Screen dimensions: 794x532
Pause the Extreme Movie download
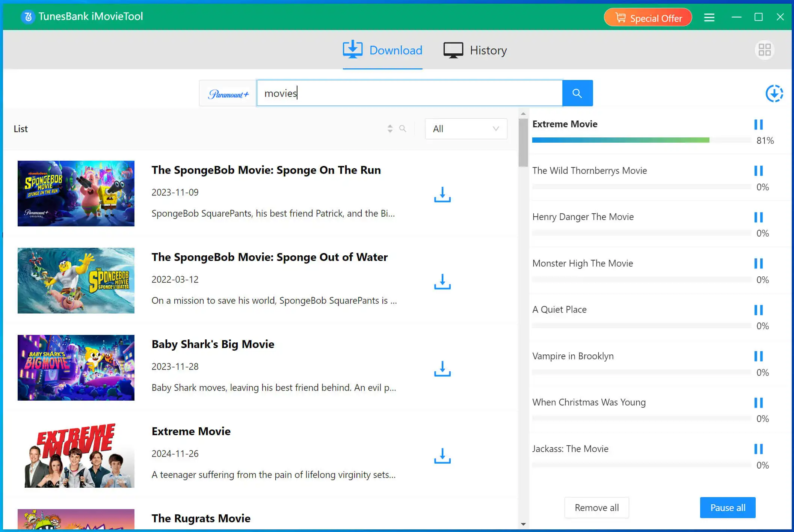click(x=758, y=125)
